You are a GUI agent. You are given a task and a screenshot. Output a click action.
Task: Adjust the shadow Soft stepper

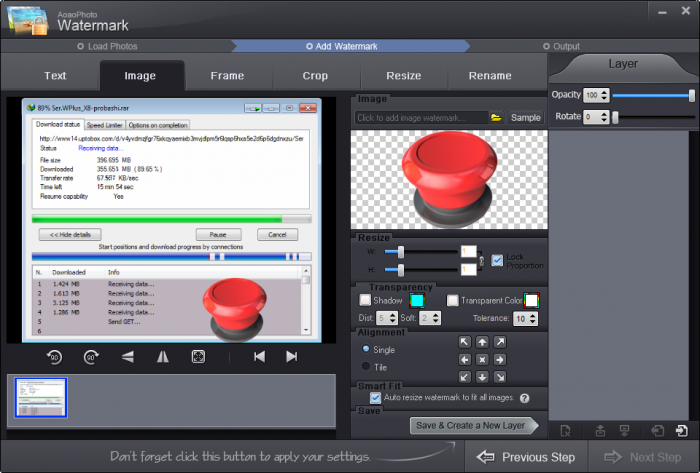436,318
